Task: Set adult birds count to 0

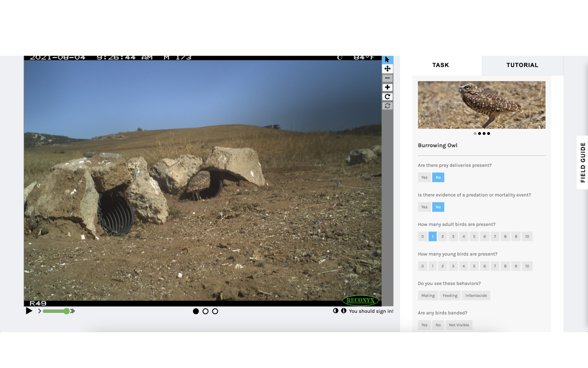Action: click(423, 236)
